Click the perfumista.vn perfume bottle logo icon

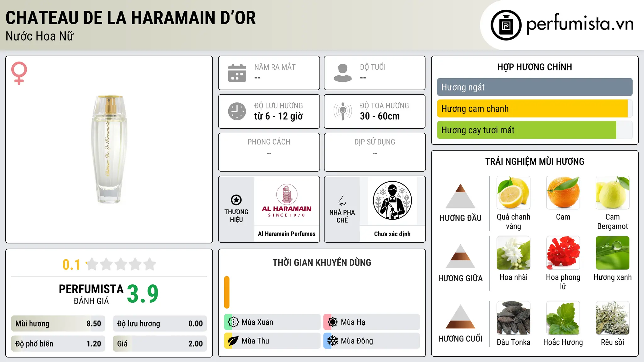pyautogui.click(x=506, y=25)
